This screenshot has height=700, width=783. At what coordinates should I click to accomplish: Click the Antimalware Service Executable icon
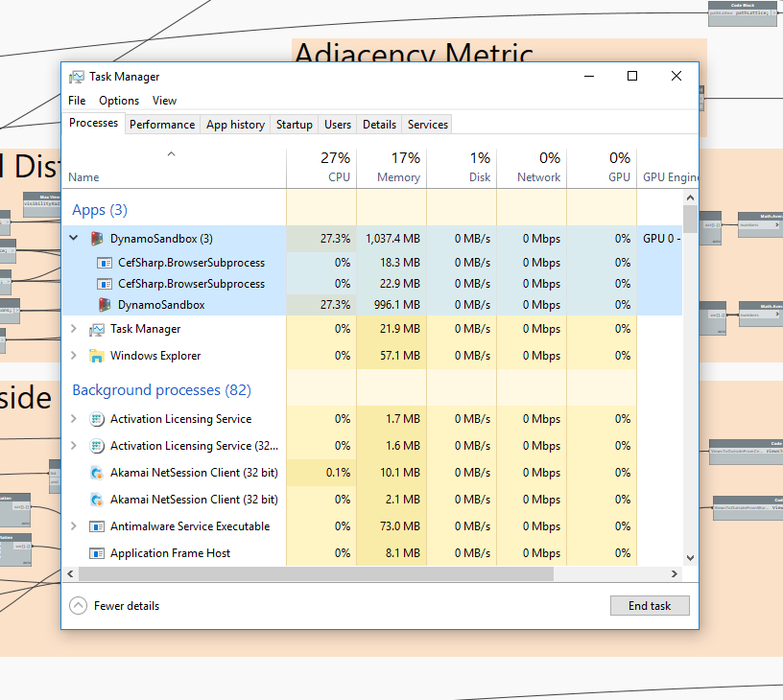point(97,526)
